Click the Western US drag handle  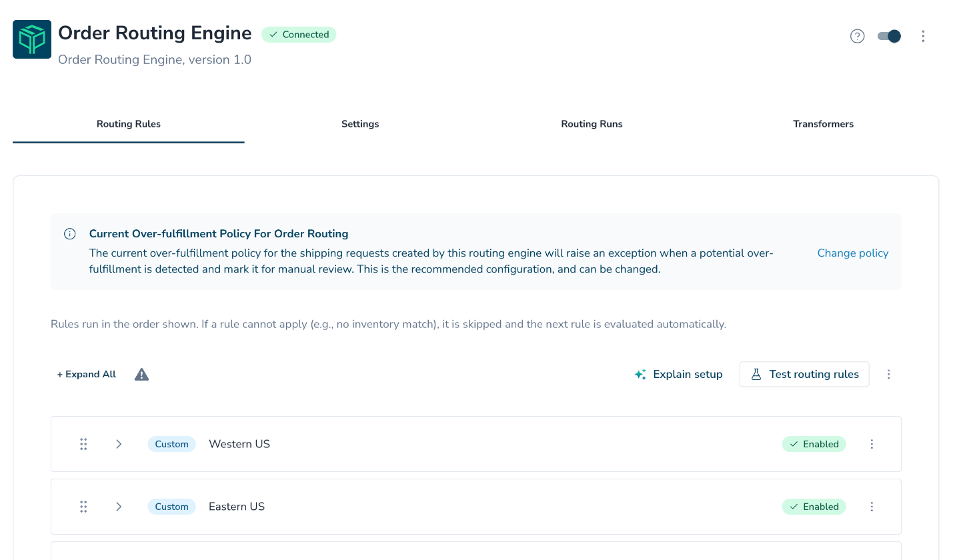pyautogui.click(x=83, y=444)
